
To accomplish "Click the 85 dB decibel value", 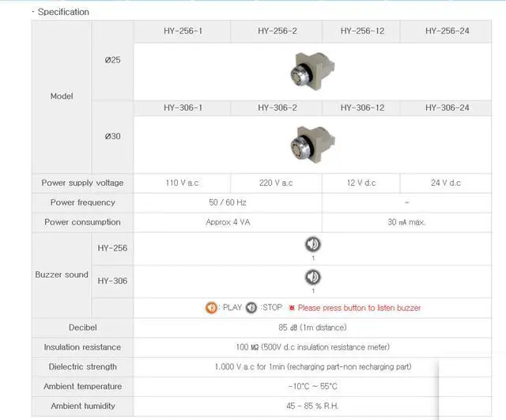I will (313, 327).
